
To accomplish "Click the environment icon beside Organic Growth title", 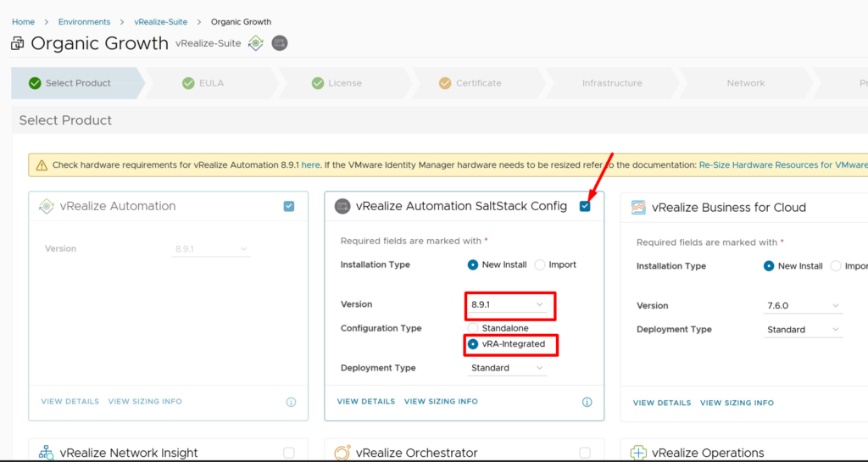I will pos(17,43).
